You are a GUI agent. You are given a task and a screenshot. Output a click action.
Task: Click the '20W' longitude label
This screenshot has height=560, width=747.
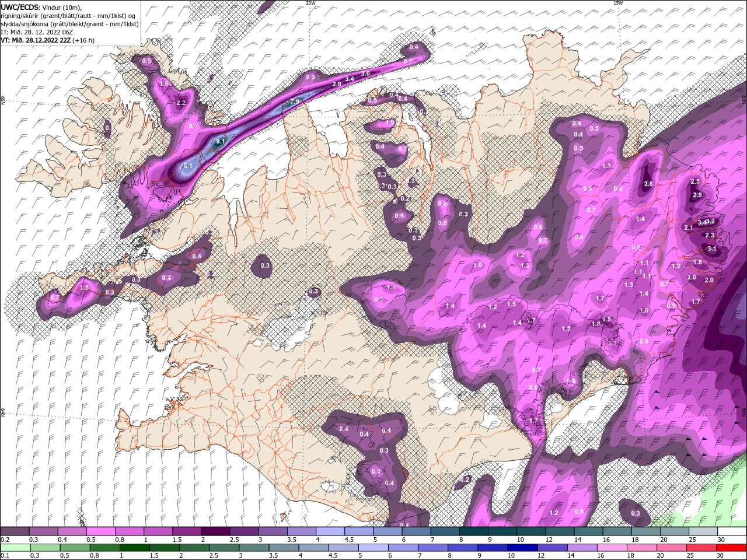310,3
